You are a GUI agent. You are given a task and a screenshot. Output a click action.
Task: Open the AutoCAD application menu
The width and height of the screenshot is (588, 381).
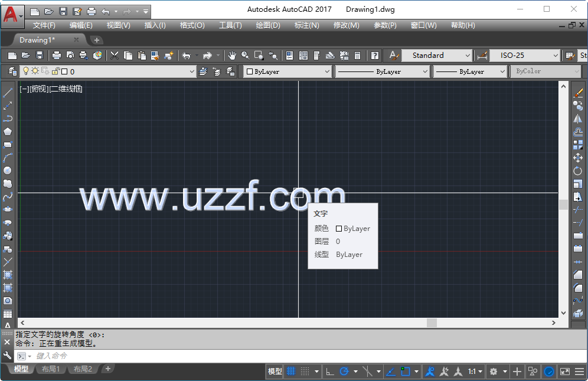[x=12, y=16]
